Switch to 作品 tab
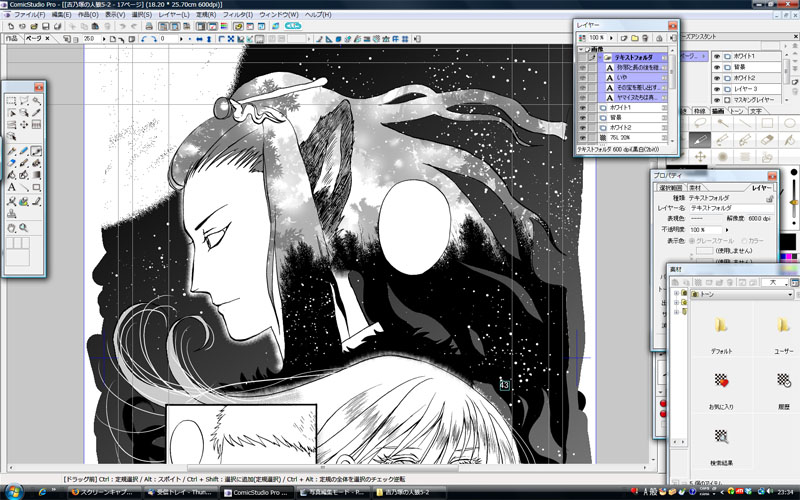This screenshot has width=800, height=500. point(11,38)
